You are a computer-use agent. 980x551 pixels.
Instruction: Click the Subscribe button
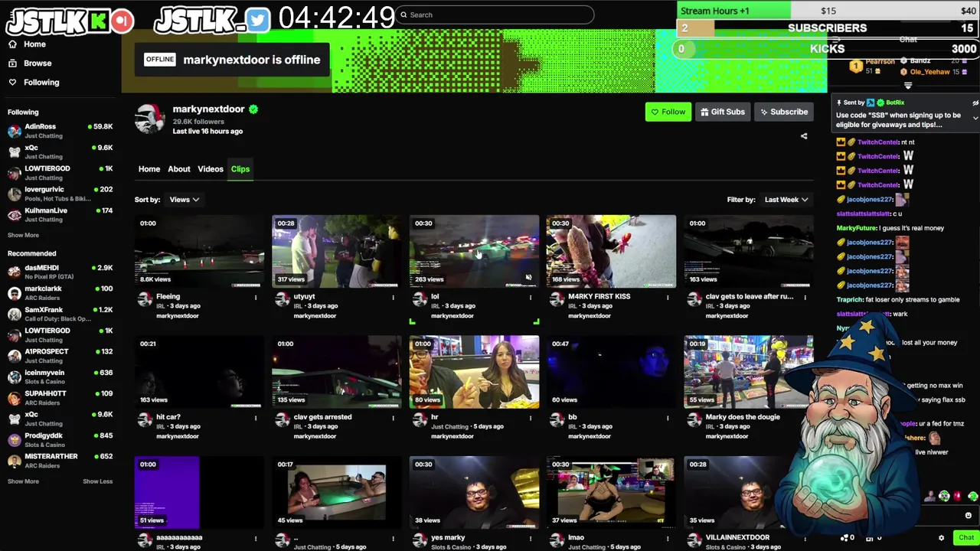[x=782, y=112]
